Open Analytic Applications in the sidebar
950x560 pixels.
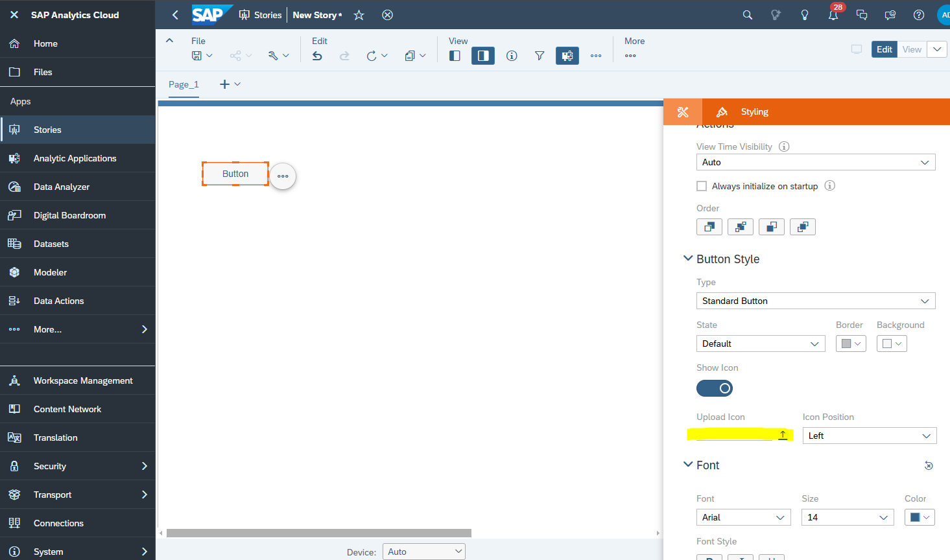[x=75, y=158]
